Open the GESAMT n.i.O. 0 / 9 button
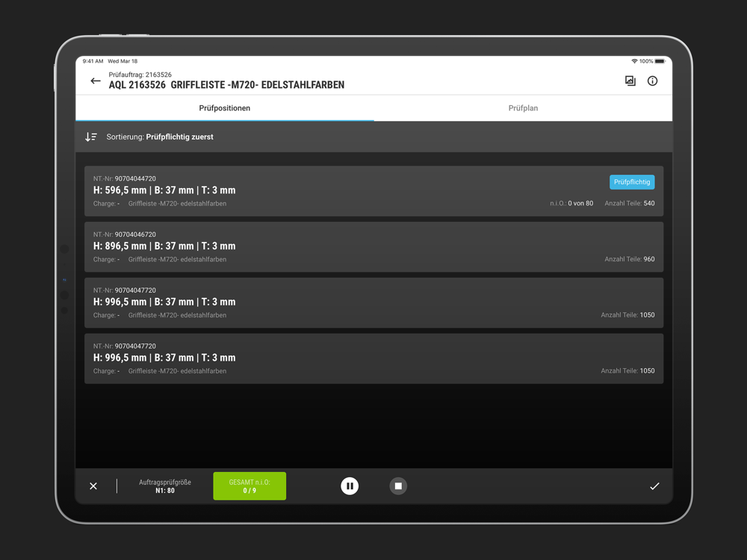 [x=249, y=486]
